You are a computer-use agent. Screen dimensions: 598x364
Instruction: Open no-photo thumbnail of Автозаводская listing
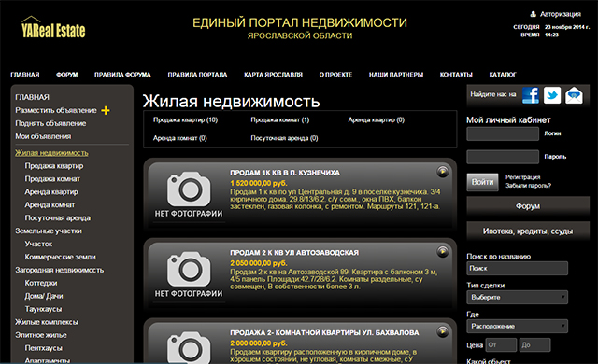pyautogui.click(x=189, y=275)
